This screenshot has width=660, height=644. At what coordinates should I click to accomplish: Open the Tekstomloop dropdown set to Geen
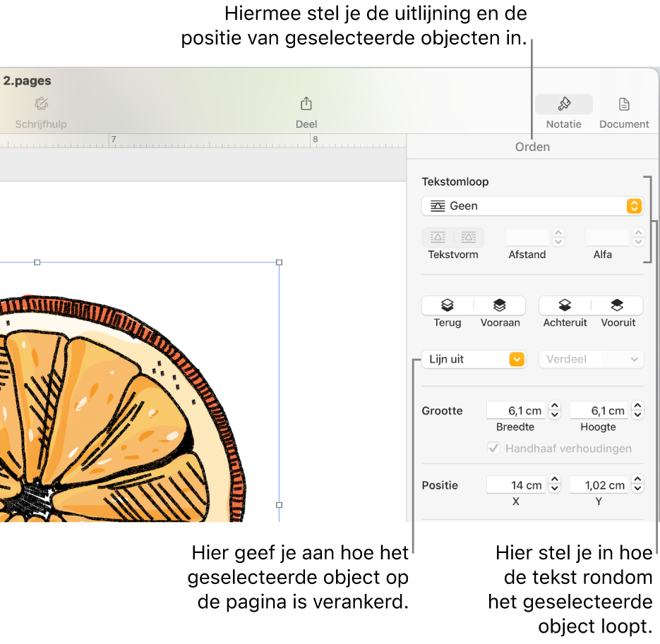(x=532, y=206)
